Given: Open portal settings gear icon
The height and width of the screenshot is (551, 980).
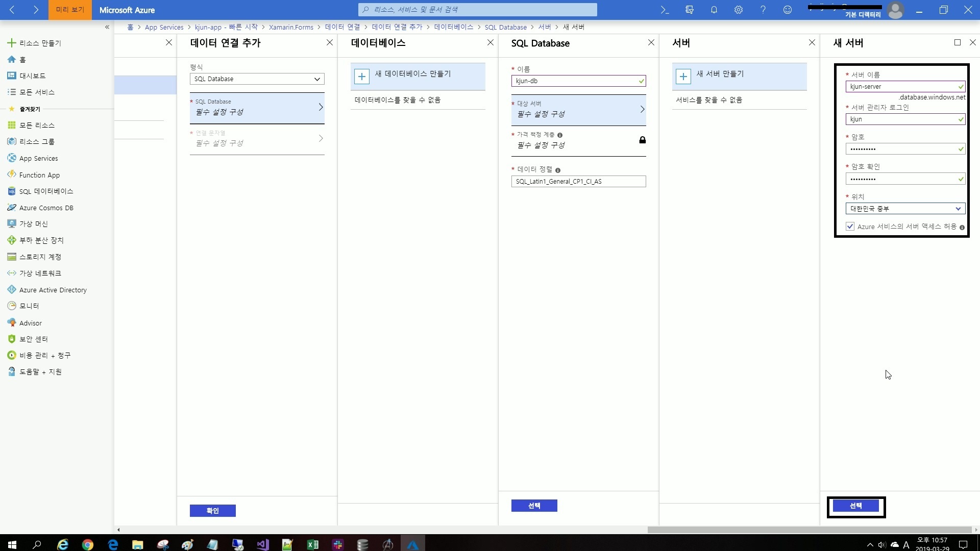Looking at the screenshot, I should tap(738, 10).
